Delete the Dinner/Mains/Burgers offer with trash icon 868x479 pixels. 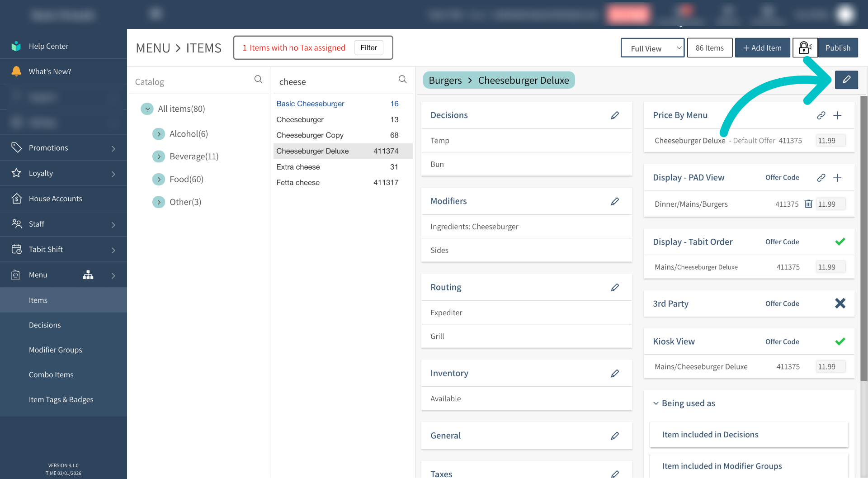(808, 204)
